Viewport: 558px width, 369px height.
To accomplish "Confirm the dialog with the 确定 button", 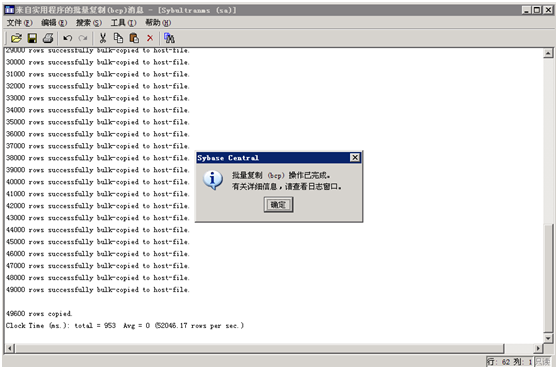I will point(278,205).
